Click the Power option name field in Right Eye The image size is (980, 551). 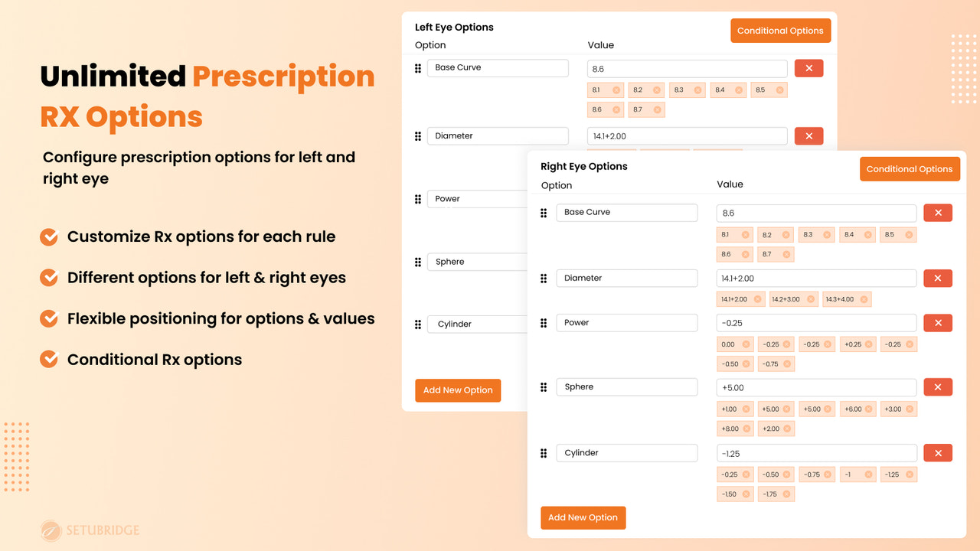point(626,322)
